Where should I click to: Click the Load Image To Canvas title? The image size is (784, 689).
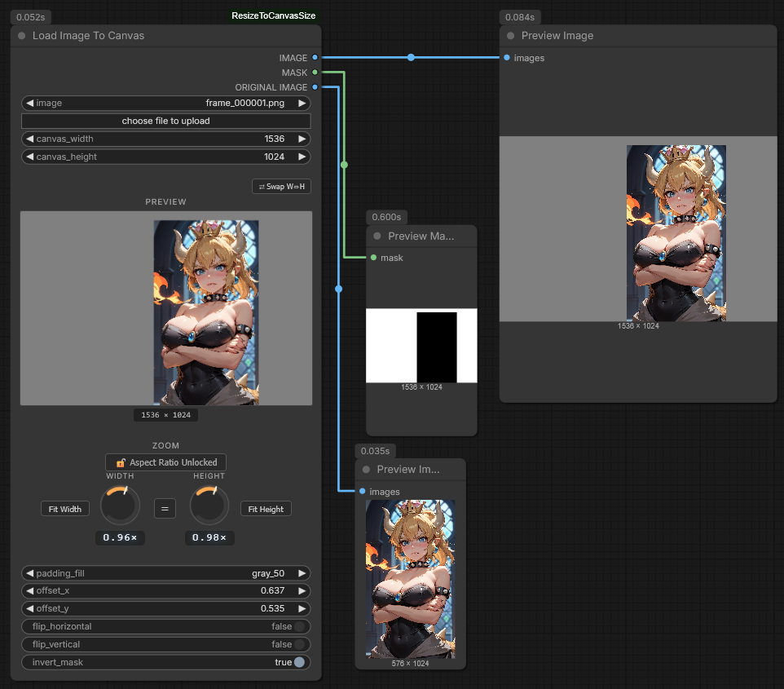click(x=88, y=36)
